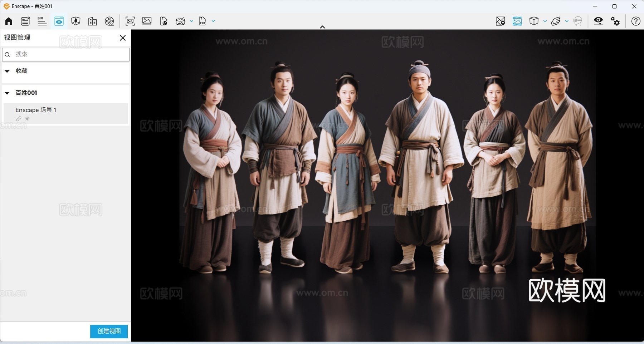
Task: Select the Enscape 场景 1 view
Action: 65,114
